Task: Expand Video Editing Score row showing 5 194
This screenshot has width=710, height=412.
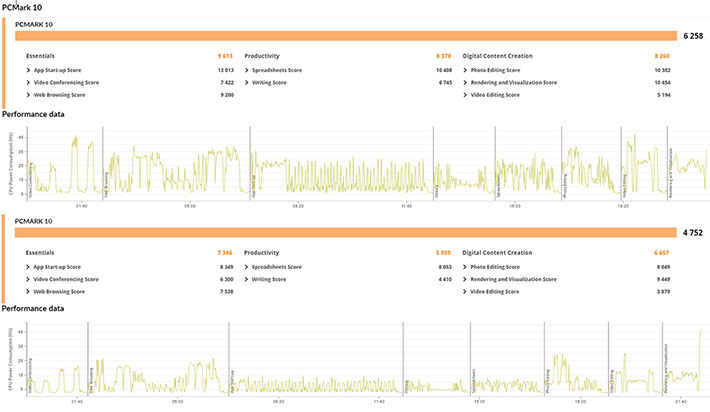Action: [566, 95]
